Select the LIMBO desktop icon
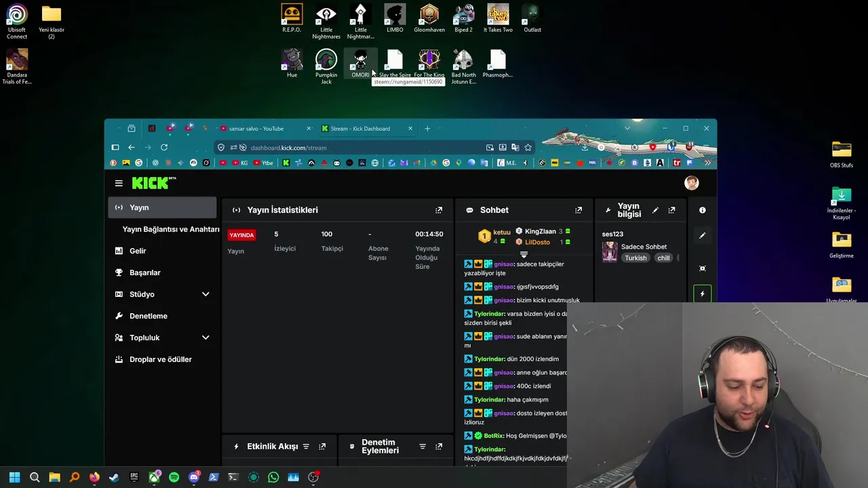 point(395,18)
